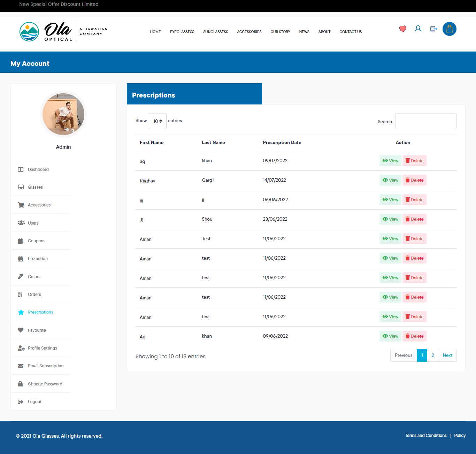This screenshot has width=476, height=454.
Task: Click the Ola Optical logo
Action: (63, 32)
